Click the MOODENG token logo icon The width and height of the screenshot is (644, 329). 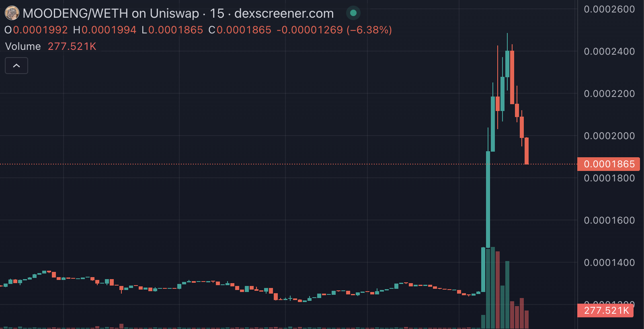click(x=12, y=13)
